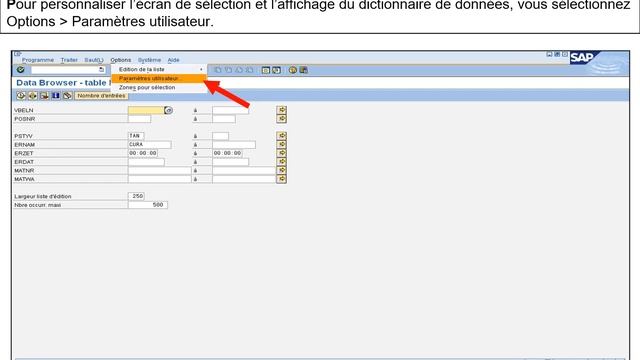
Task: Open the Programme menu
Action: point(38,60)
